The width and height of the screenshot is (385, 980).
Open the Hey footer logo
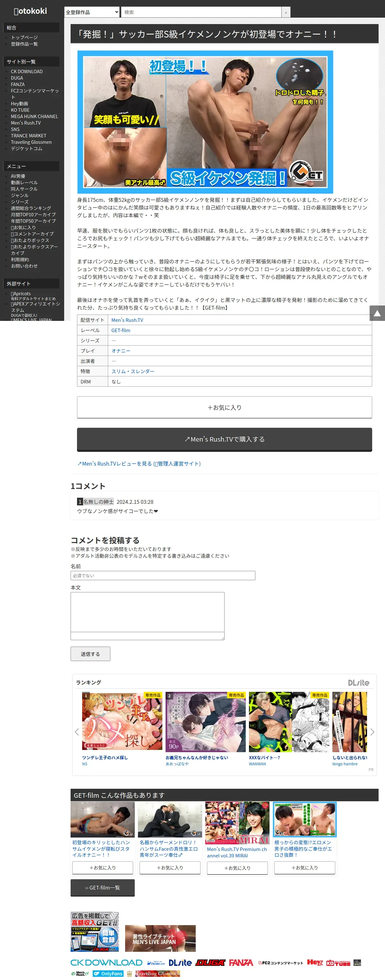tap(315, 962)
